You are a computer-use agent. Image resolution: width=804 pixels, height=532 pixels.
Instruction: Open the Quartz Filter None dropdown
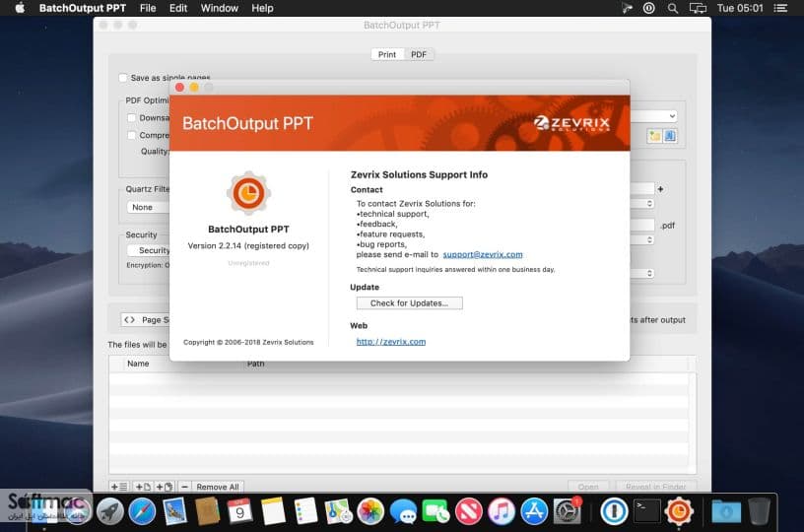148,207
